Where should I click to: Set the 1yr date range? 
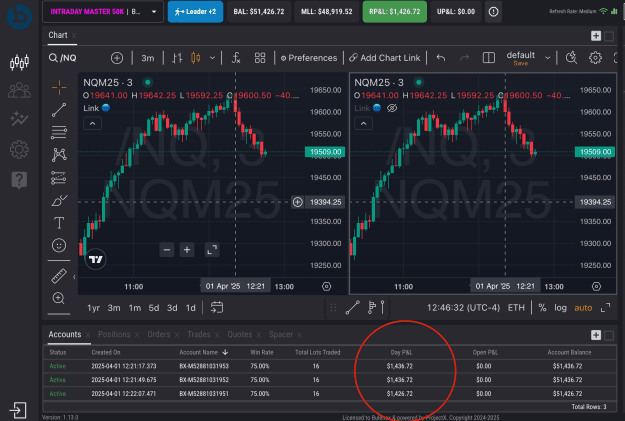[x=94, y=308]
